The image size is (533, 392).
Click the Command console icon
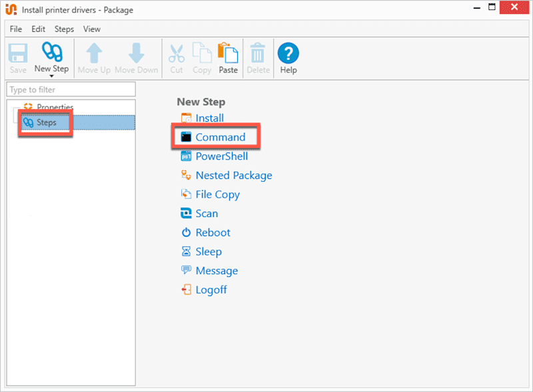(x=187, y=137)
